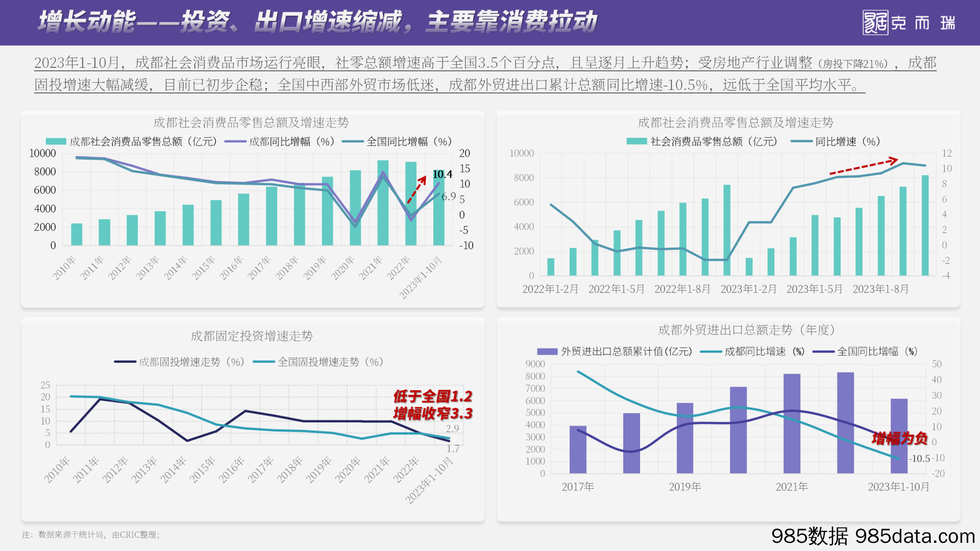980x551 pixels.
Task: Click 2023年1-10月 label in foreign-trade chart
Action: point(899,487)
